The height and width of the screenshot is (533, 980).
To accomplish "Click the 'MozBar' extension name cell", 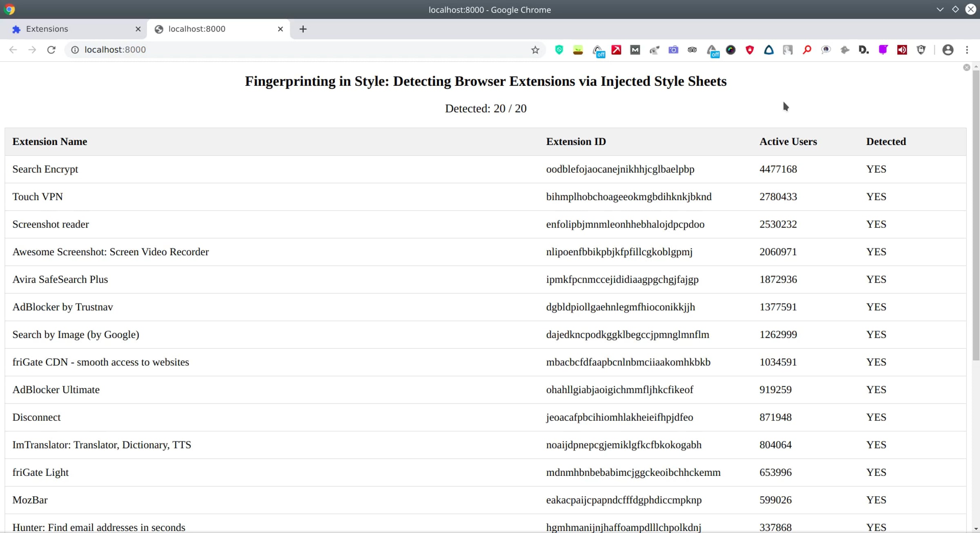I will click(x=30, y=500).
